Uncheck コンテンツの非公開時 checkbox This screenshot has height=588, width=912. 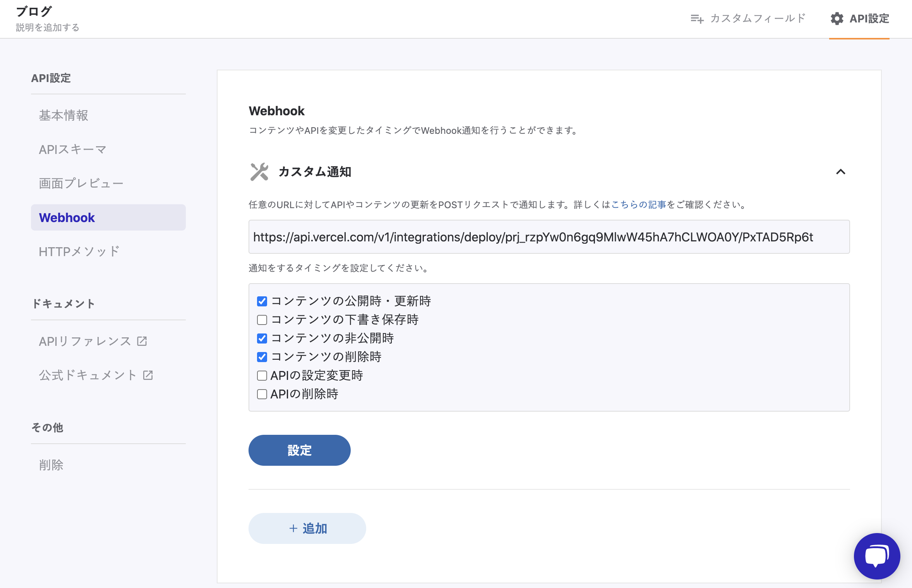pos(262,338)
